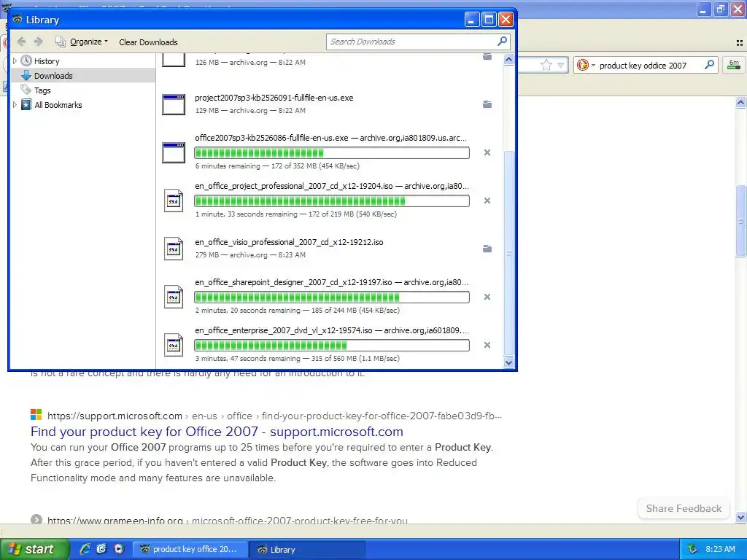Click Clear Downloads button
This screenshot has height=560, width=747.
(148, 42)
